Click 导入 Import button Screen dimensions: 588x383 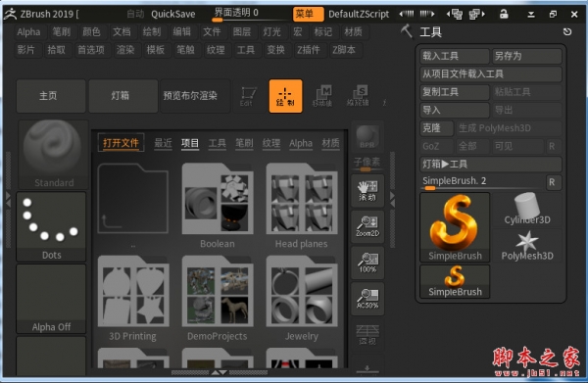pyautogui.click(x=455, y=110)
